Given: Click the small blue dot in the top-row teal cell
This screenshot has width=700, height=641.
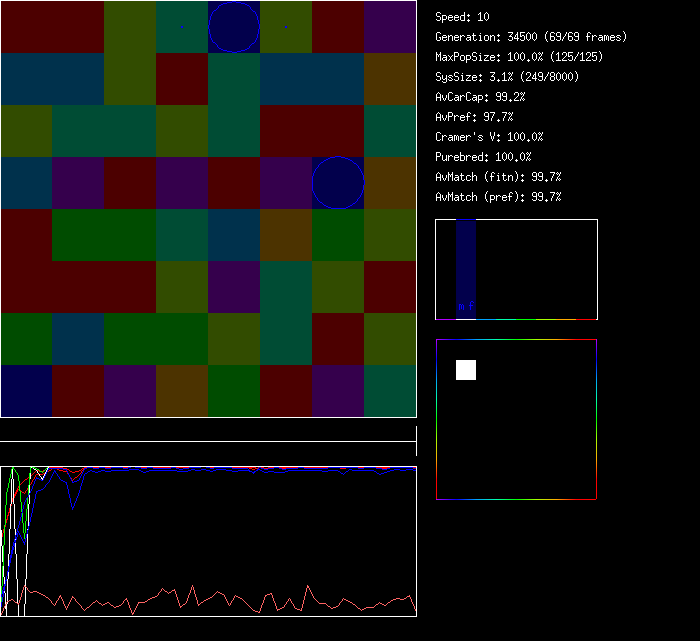Looking at the screenshot, I should click(182, 26).
